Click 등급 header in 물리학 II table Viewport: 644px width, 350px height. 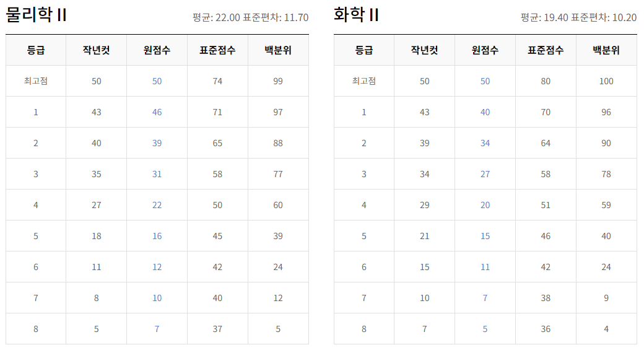coord(36,50)
